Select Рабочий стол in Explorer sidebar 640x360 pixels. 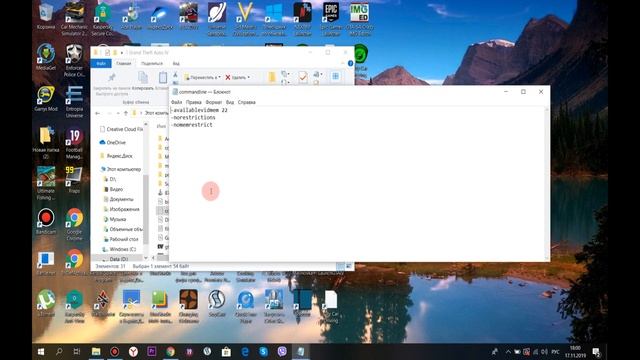pos(121,239)
